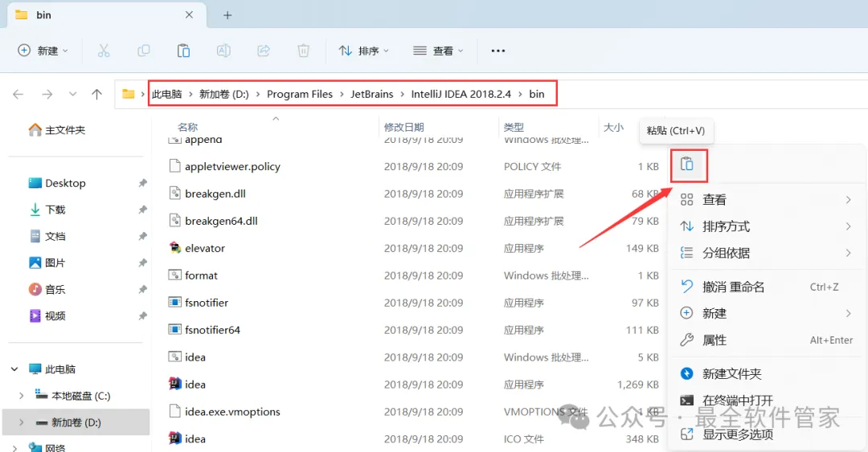Click the Copy icon in toolbar

pos(143,51)
